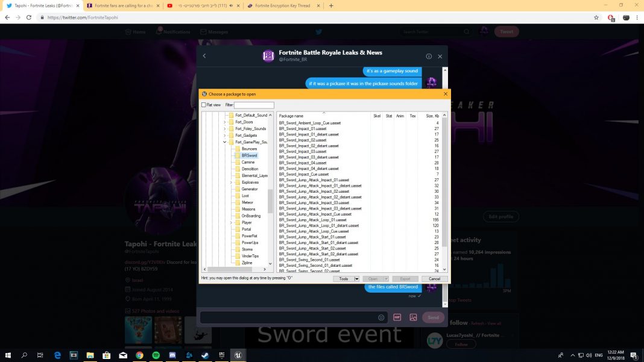Image resolution: width=644 pixels, height=362 pixels.
Task: Select BR_Sword_Impact_Cue.uasset row
Action: coord(303,174)
